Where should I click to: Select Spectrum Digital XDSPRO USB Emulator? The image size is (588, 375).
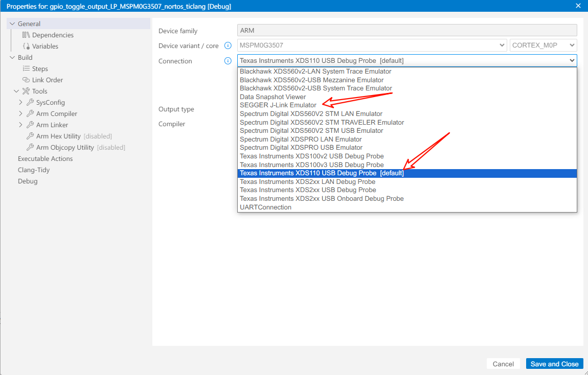pyautogui.click(x=407, y=147)
